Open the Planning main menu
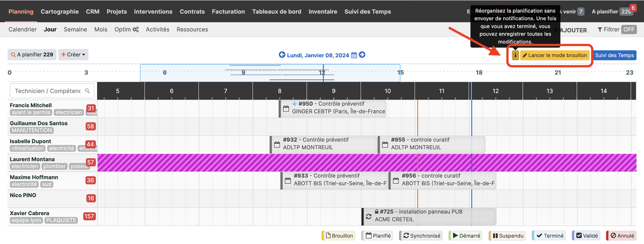Image resolution: width=644 pixels, height=244 pixels. pos(21,12)
